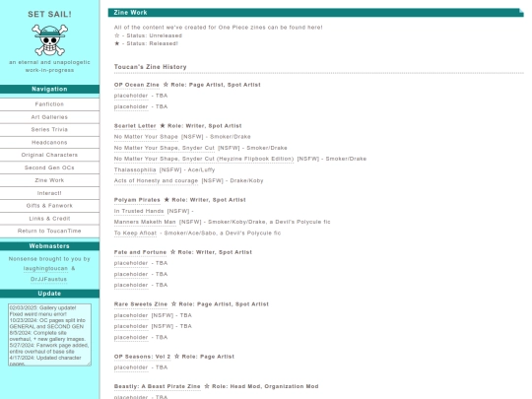532x399 pixels.
Task: Open In Trusted Hands fic
Action: point(139,211)
